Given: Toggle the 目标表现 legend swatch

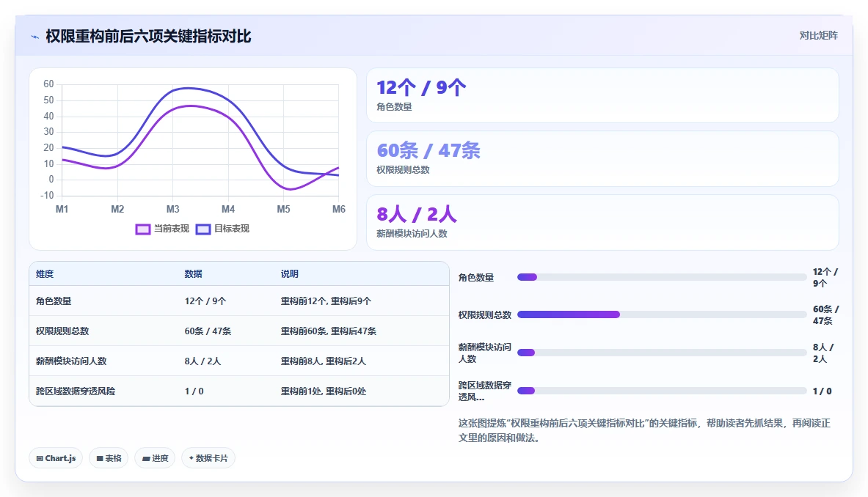Looking at the screenshot, I should click(203, 229).
